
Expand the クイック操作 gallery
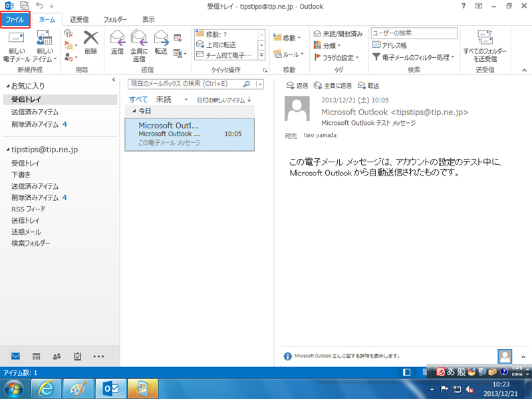click(x=261, y=55)
